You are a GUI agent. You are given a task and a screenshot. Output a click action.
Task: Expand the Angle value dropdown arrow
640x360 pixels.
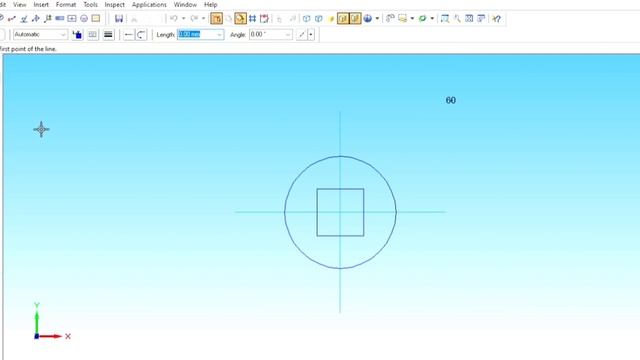(x=288, y=35)
